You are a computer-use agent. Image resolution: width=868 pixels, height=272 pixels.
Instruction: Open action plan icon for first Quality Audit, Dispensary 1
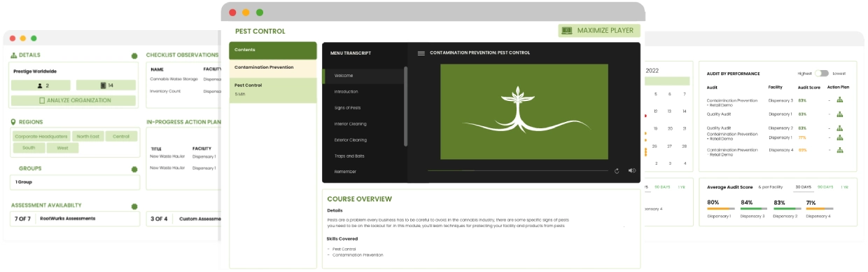pyautogui.click(x=839, y=114)
